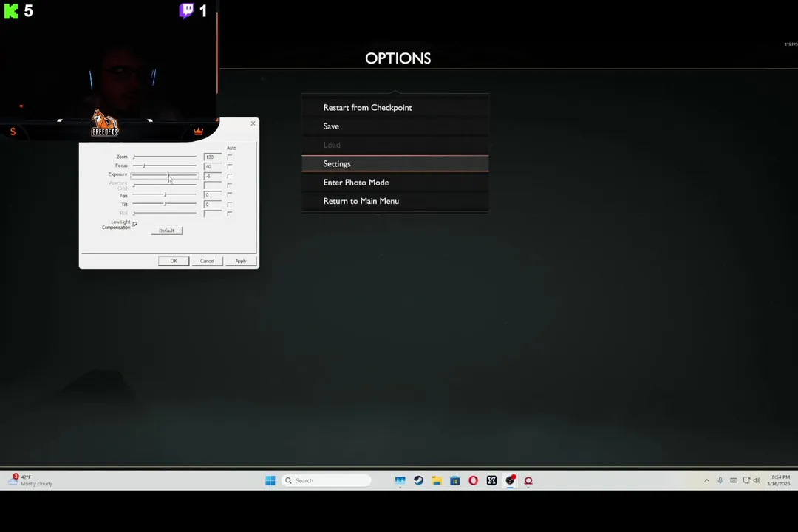Reset camera settings with Default button
Screen dimensions: 798x532
point(166,231)
